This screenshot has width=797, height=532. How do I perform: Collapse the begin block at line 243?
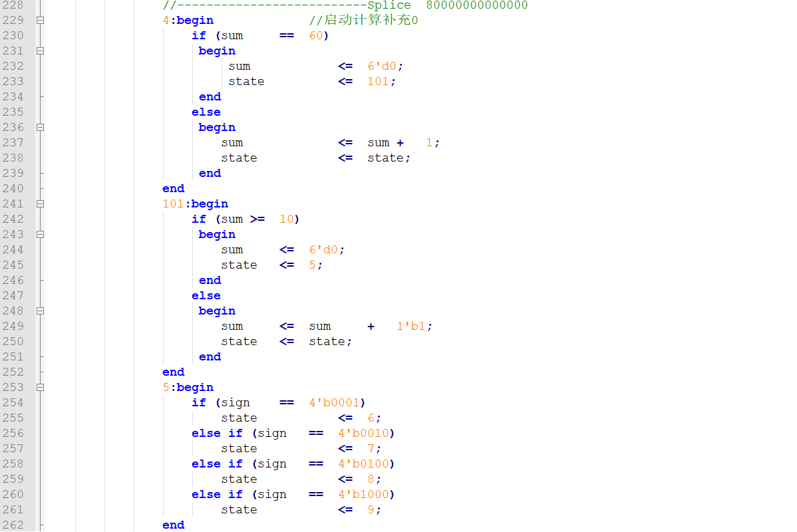[39, 234]
